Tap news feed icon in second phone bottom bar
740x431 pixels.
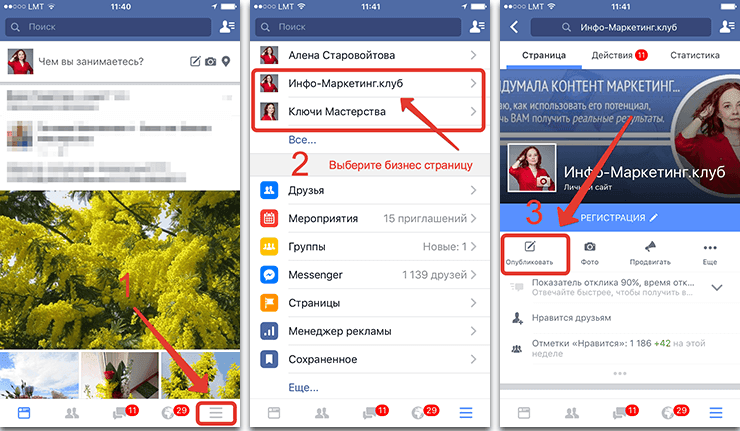(x=274, y=413)
